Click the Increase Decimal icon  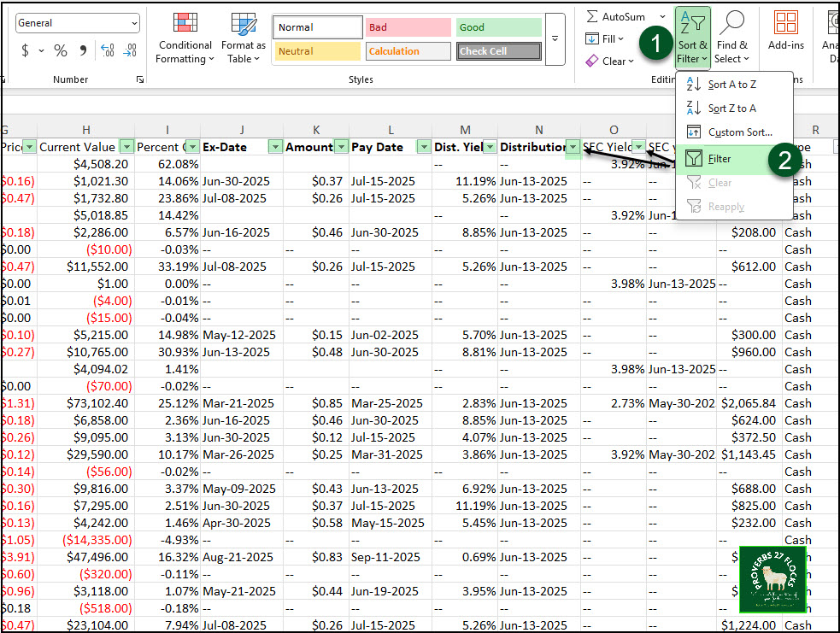point(108,51)
